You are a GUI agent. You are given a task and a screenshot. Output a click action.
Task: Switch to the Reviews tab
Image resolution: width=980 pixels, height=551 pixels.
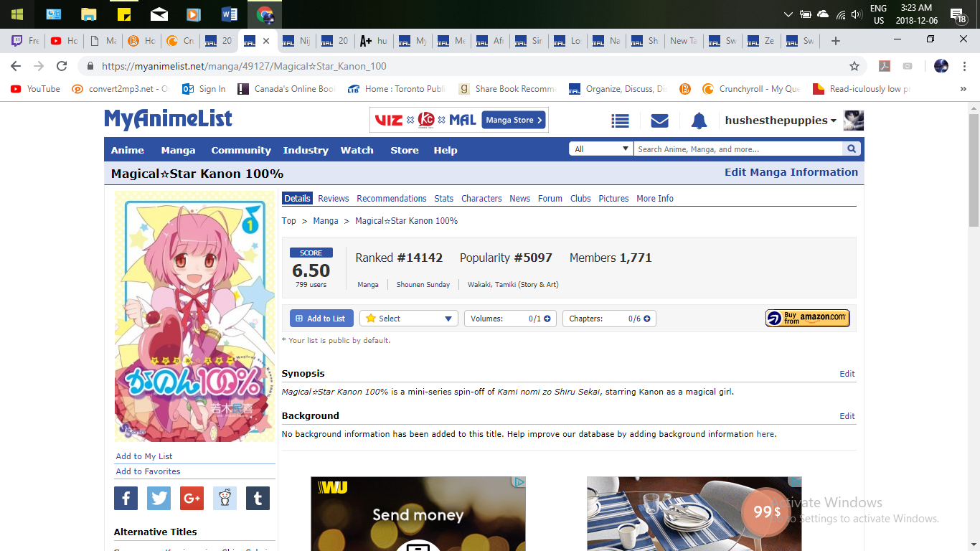click(x=333, y=199)
